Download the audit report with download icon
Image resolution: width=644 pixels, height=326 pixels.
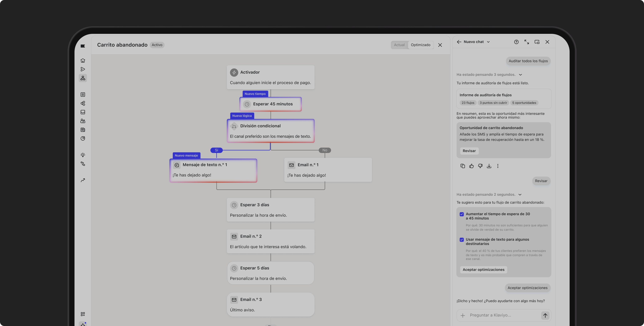pos(489,166)
